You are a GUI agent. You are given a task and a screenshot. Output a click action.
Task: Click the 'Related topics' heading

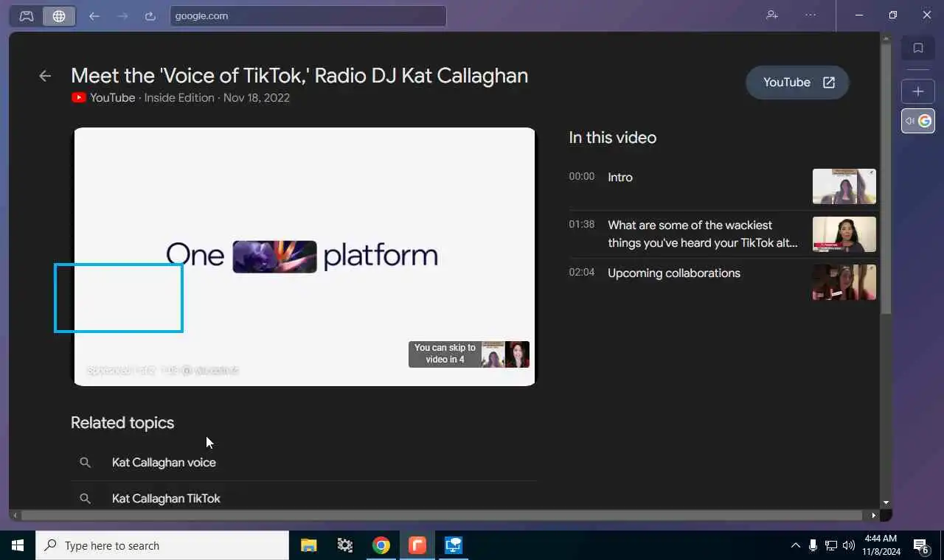pos(122,423)
